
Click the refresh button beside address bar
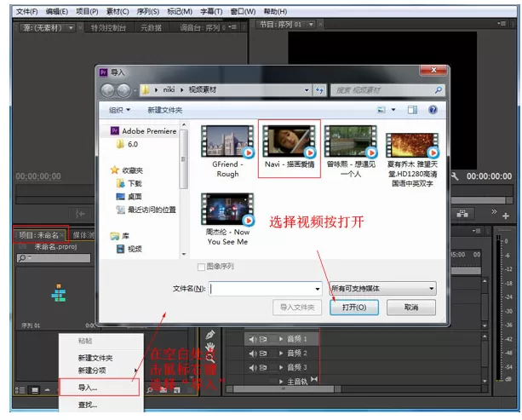point(319,90)
